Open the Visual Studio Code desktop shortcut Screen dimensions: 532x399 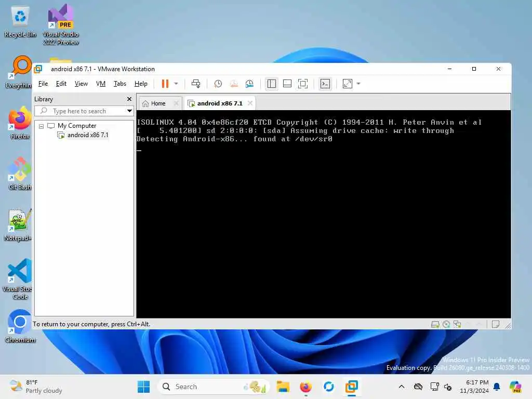[18, 279]
